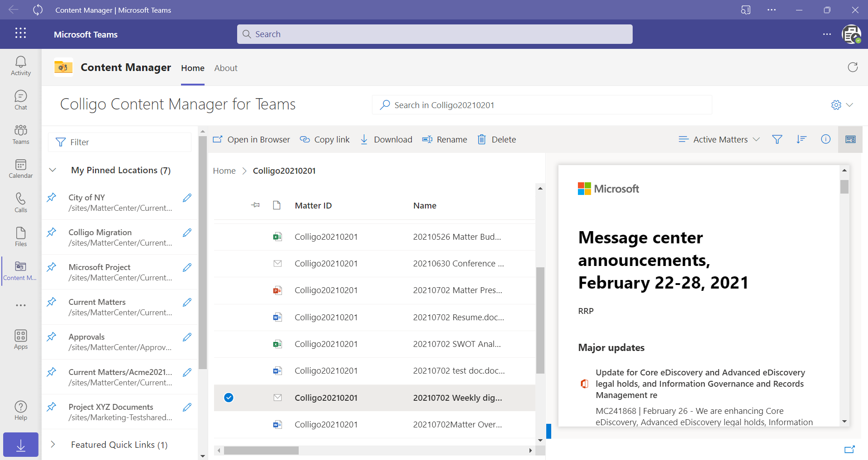The height and width of the screenshot is (460, 868).
Task: Click the pinned locations Filter field
Action: 119,142
